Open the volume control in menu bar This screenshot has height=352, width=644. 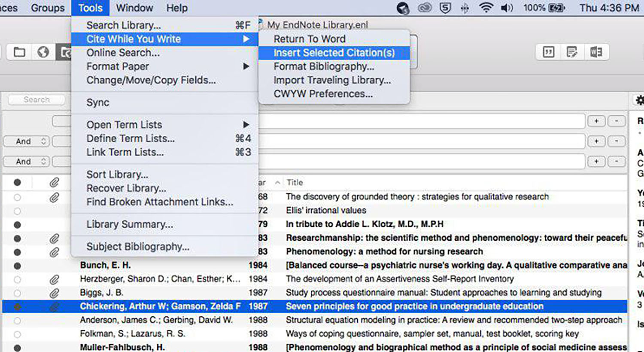click(x=507, y=8)
